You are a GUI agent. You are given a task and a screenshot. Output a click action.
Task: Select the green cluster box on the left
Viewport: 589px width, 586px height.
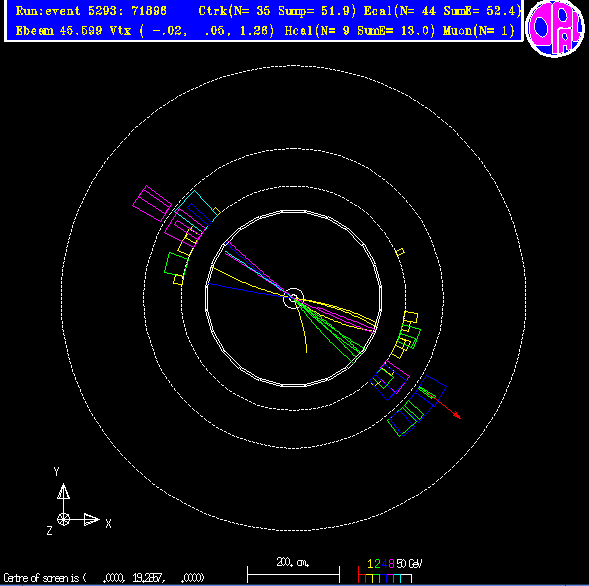(x=176, y=264)
